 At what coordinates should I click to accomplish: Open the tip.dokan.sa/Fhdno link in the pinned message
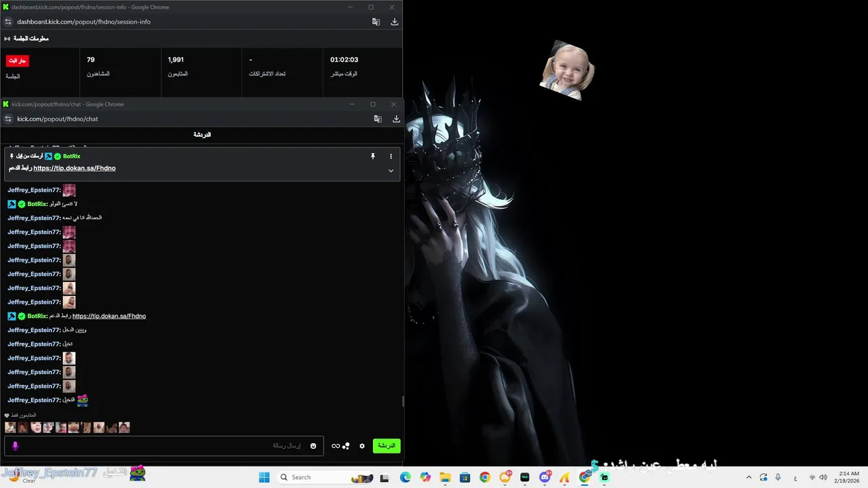tap(75, 168)
